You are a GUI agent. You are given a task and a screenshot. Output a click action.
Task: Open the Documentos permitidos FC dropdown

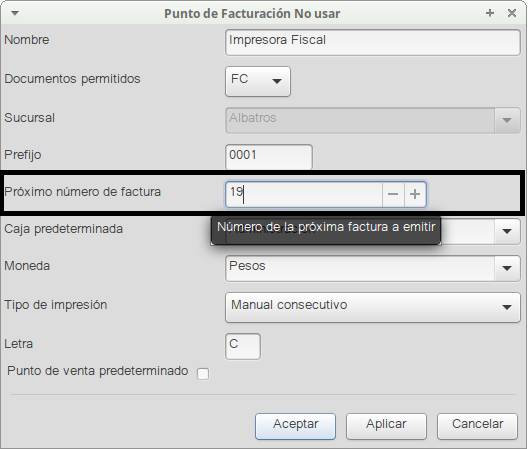click(x=258, y=81)
